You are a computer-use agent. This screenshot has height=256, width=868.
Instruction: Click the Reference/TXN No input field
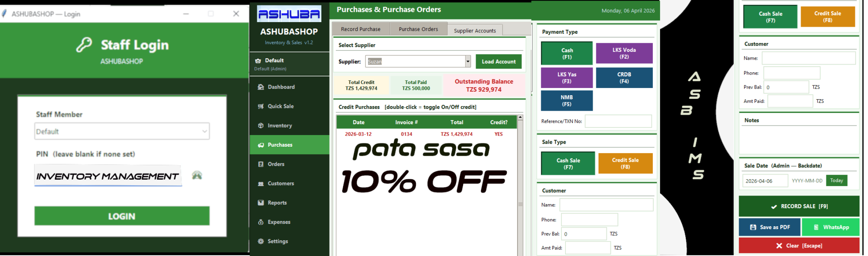pos(618,121)
